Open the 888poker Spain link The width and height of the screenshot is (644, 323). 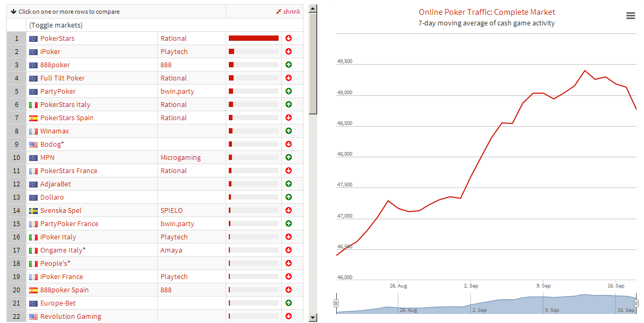65,290
